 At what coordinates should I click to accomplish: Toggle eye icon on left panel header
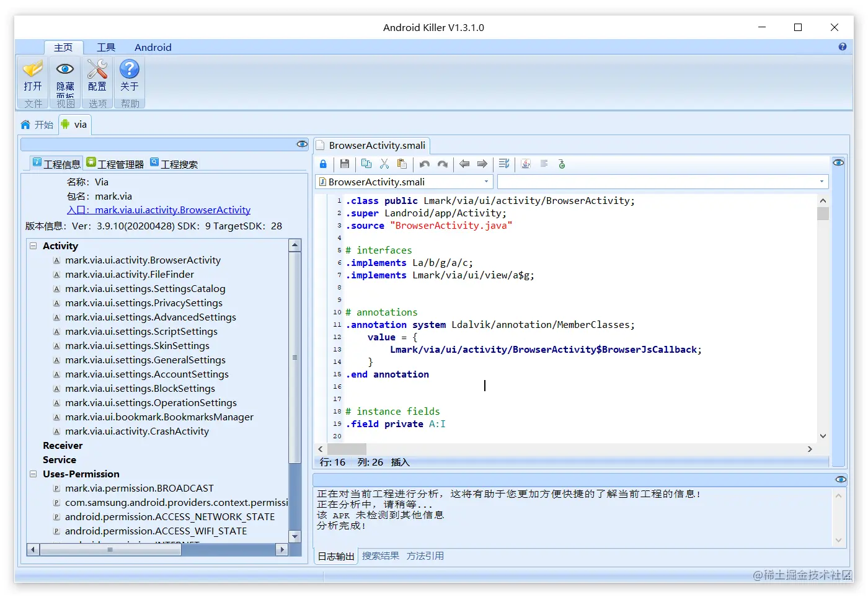302,144
